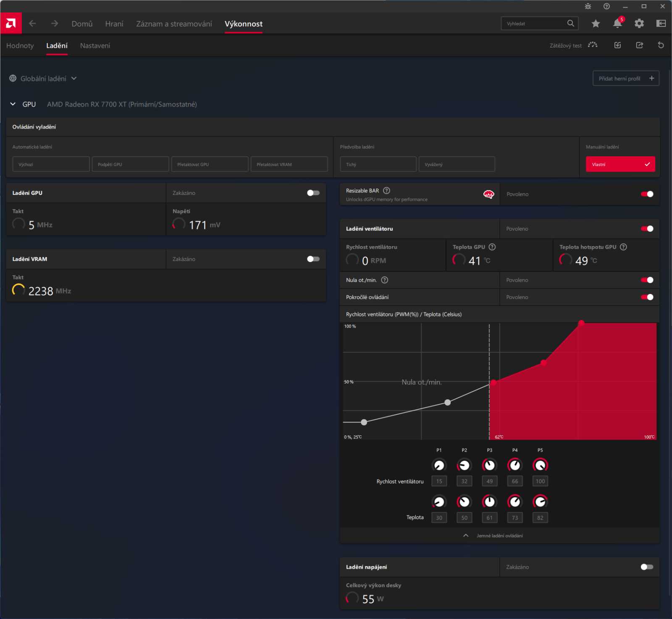Screen dimensions: 672x619
Task: Open Globální ladění dropdown
Action: 74,79
